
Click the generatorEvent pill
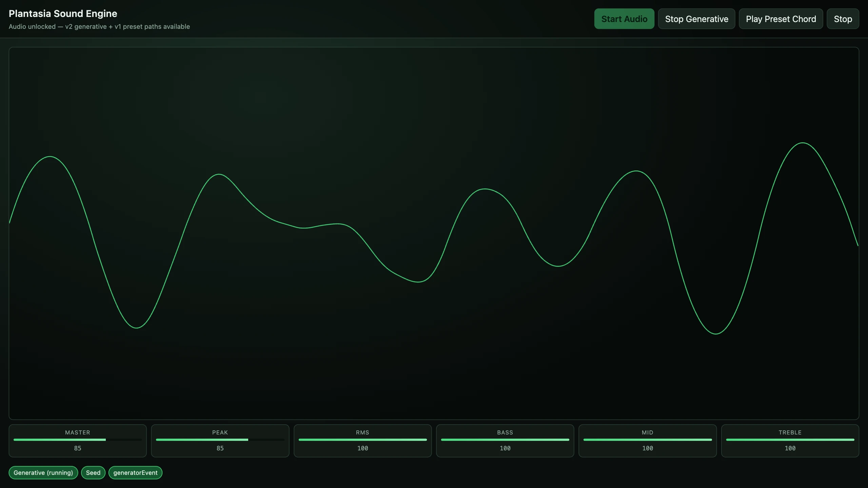(x=135, y=473)
